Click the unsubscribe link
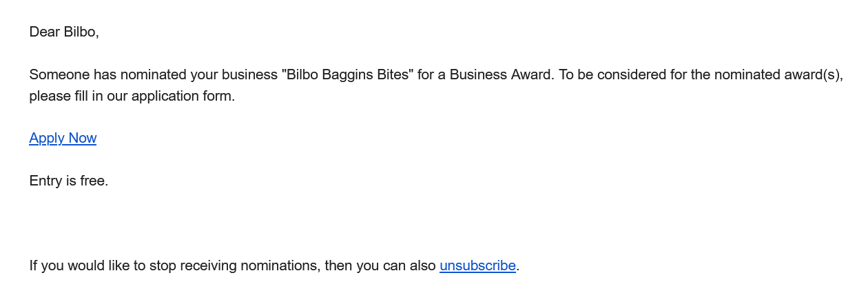This screenshot has width=868, height=302. point(477,265)
